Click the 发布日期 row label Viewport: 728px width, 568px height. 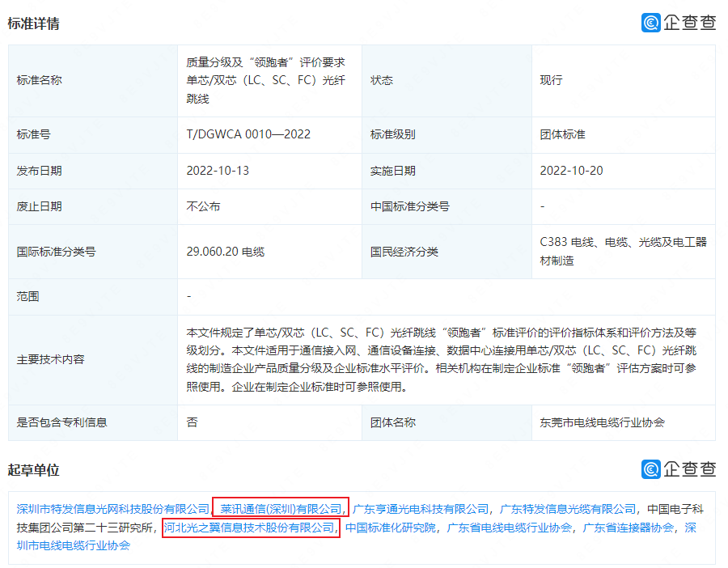40,171
